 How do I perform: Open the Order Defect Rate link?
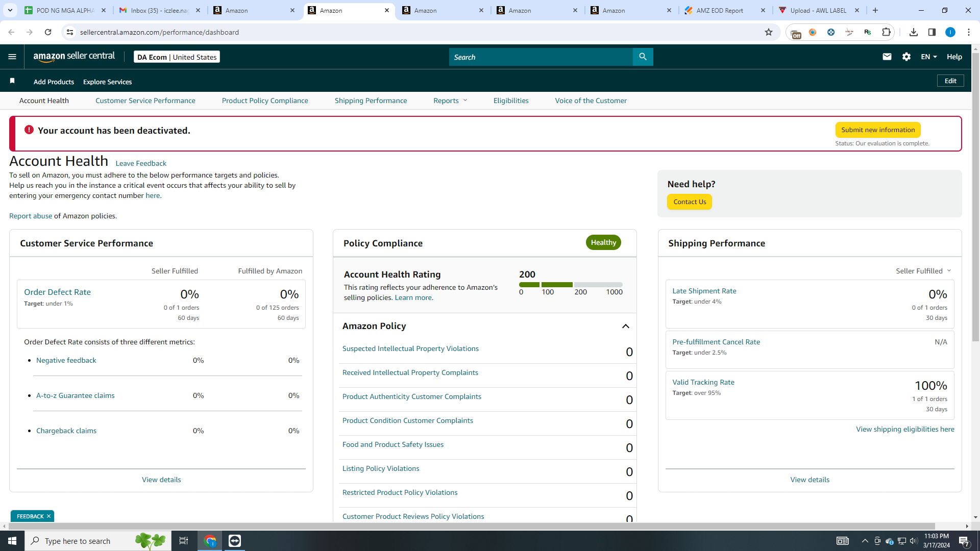click(57, 292)
